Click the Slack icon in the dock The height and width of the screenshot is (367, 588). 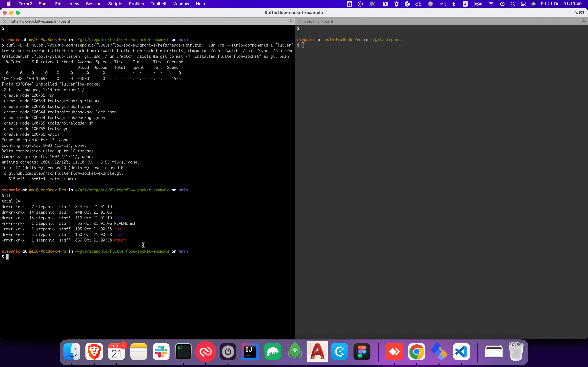[161, 352]
